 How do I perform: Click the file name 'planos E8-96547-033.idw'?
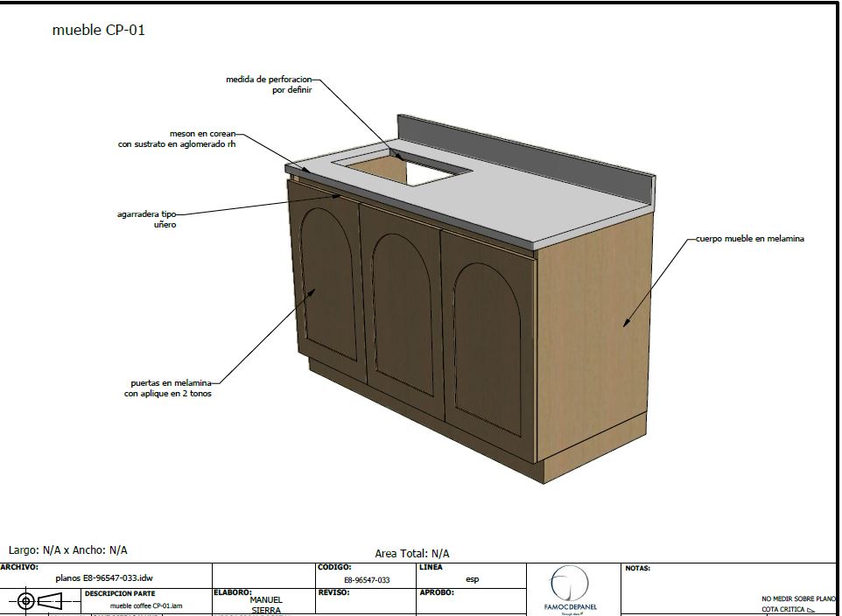[x=104, y=578]
